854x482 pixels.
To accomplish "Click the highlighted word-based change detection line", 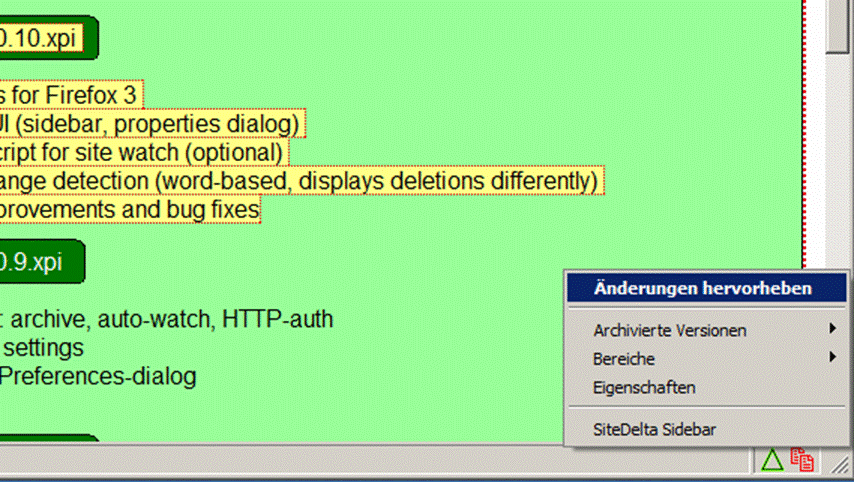I will click(298, 181).
